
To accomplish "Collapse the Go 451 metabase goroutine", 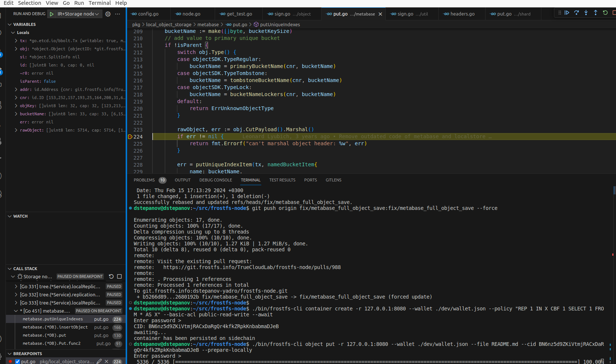I will point(16,311).
